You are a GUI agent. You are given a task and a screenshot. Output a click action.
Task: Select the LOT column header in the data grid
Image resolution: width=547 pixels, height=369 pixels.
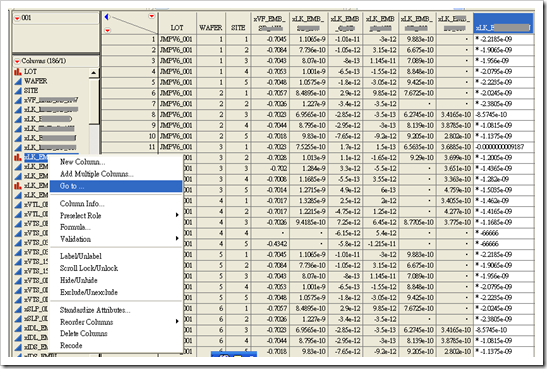(x=177, y=23)
